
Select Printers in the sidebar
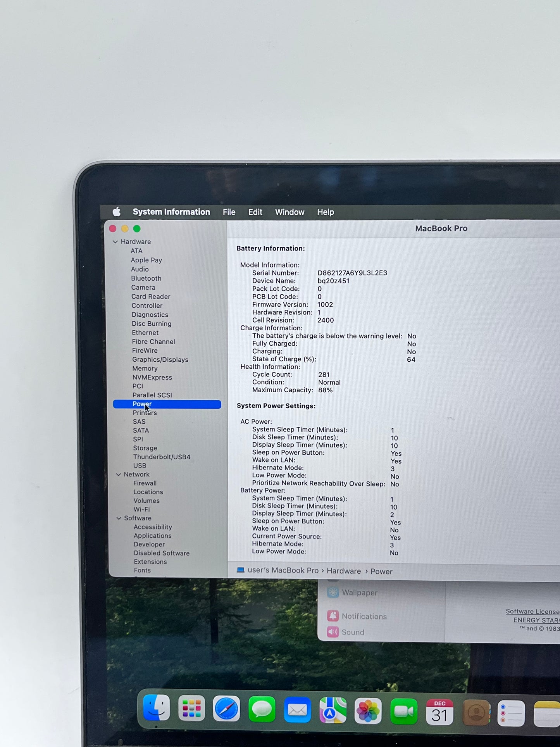tap(145, 412)
